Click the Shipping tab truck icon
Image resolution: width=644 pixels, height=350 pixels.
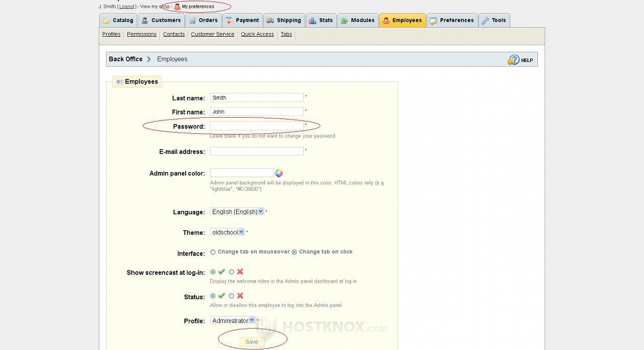[x=270, y=21]
